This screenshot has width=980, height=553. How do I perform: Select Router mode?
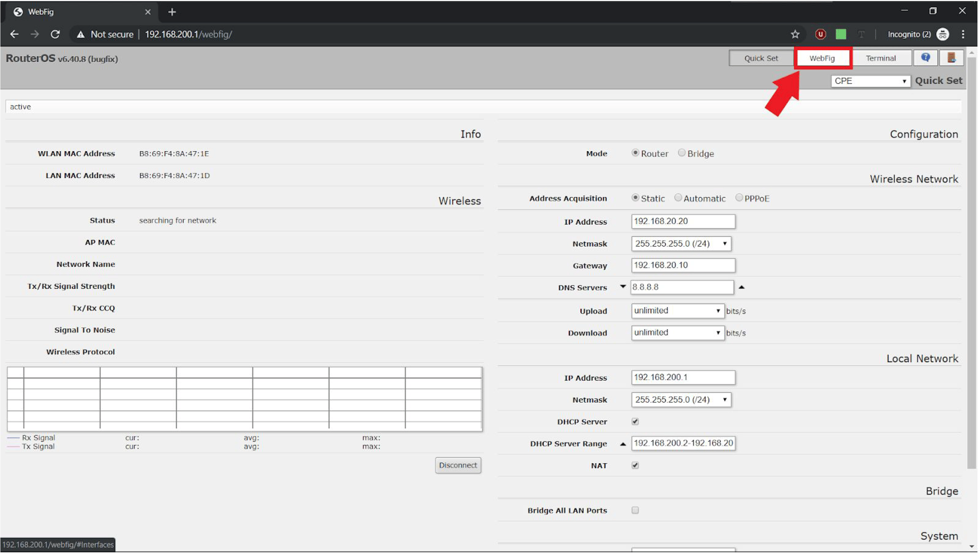coord(635,152)
